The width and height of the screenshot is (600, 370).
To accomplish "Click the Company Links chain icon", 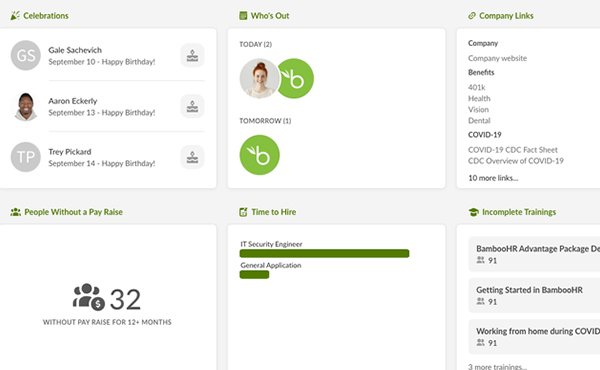I will coord(472,16).
